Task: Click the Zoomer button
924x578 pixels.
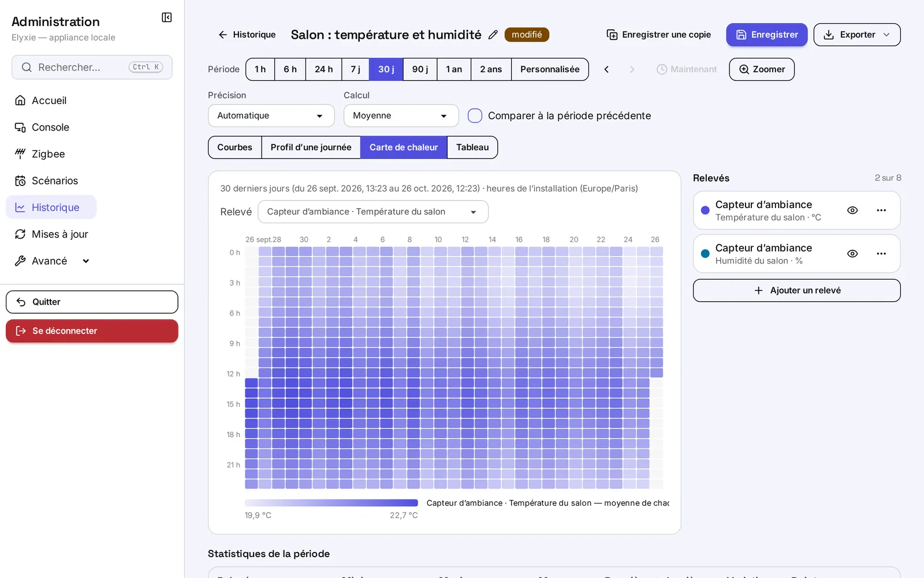Action: 762,69
